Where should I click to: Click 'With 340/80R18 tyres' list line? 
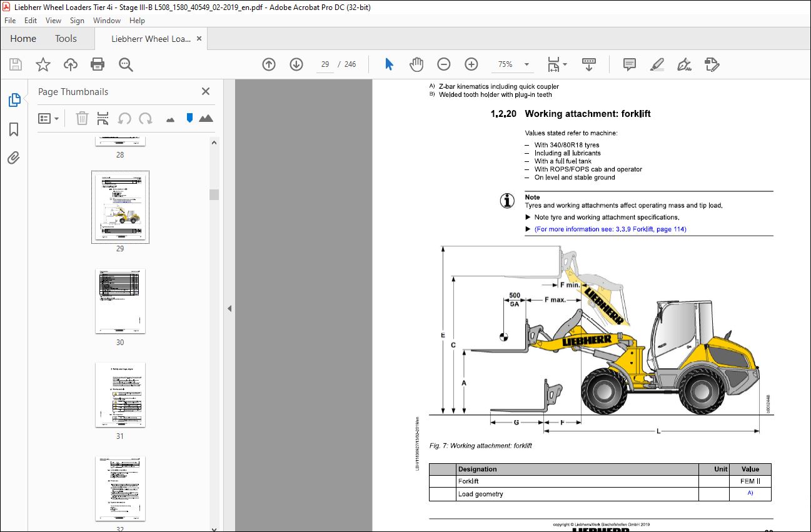coord(567,145)
